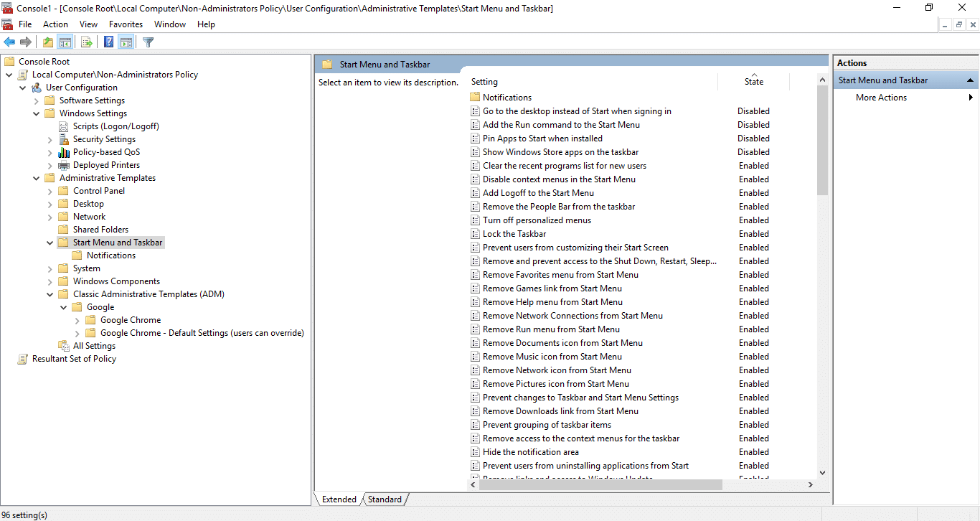
Task: Click the Resultant Set of Policy icon
Action: [23, 359]
